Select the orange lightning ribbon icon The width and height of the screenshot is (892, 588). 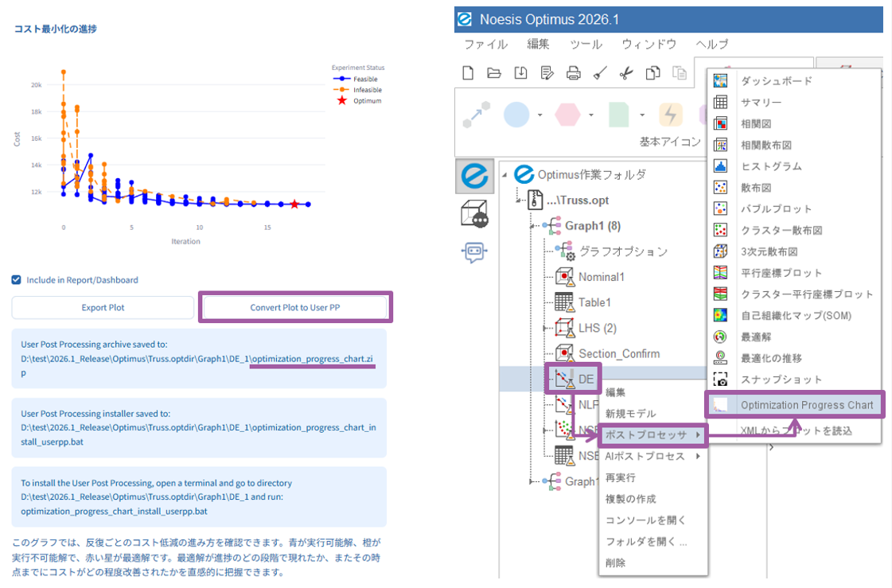671,115
